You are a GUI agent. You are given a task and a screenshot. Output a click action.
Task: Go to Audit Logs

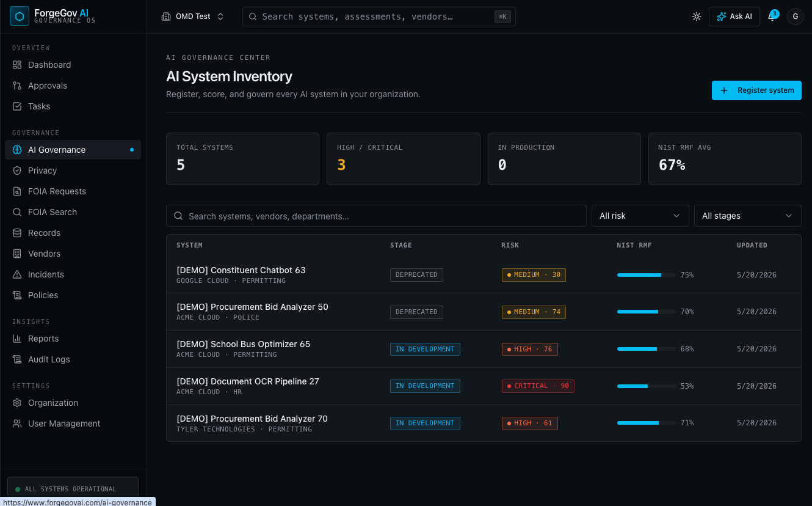coord(73,359)
